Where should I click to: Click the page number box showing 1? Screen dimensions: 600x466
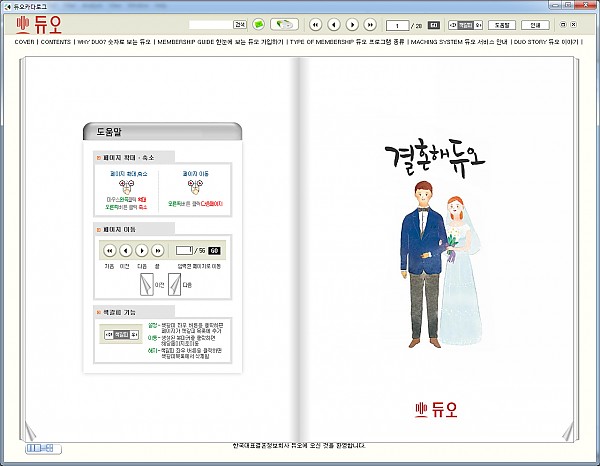pyautogui.click(x=397, y=26)
